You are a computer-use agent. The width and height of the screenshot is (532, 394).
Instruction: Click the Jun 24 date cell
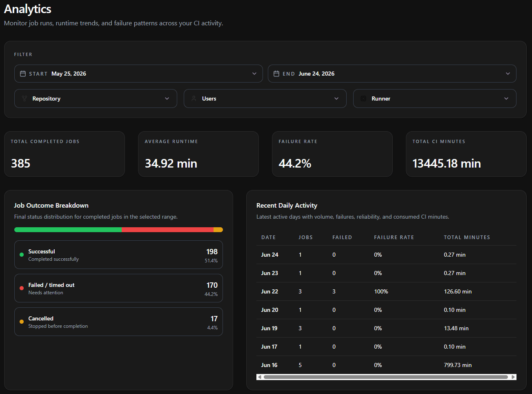[269, 255]
